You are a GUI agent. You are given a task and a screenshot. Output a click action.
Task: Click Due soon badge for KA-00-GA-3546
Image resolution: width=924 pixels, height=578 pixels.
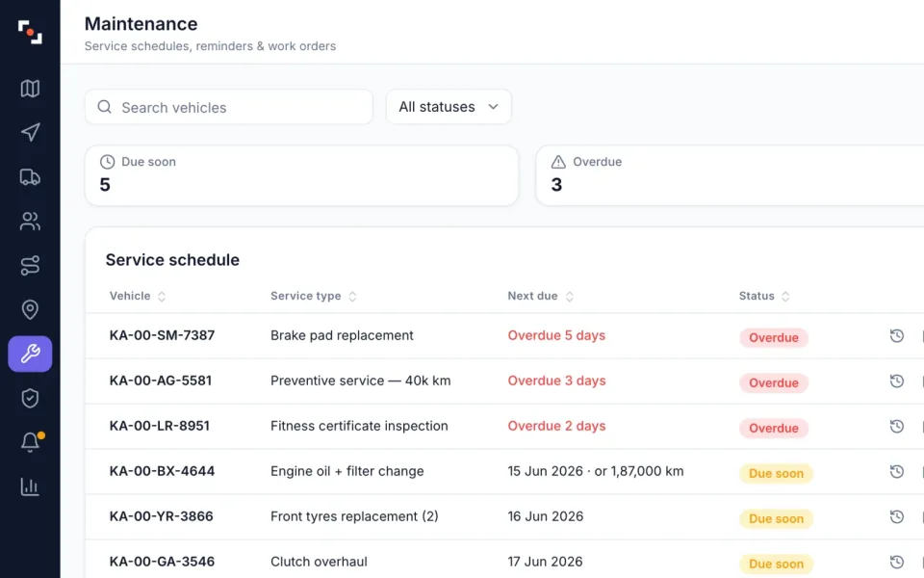point(776,564)
